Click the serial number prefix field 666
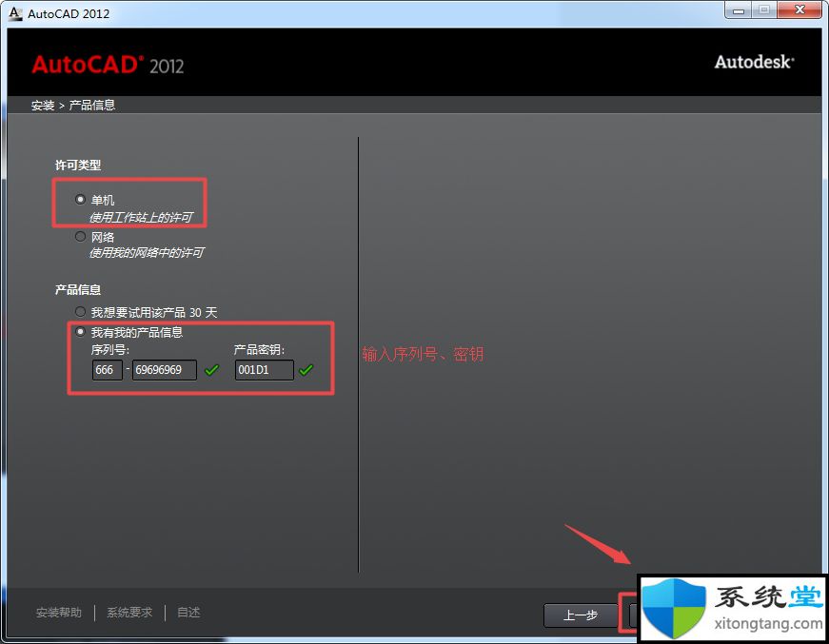829x644 pixels. pos(108,370)
